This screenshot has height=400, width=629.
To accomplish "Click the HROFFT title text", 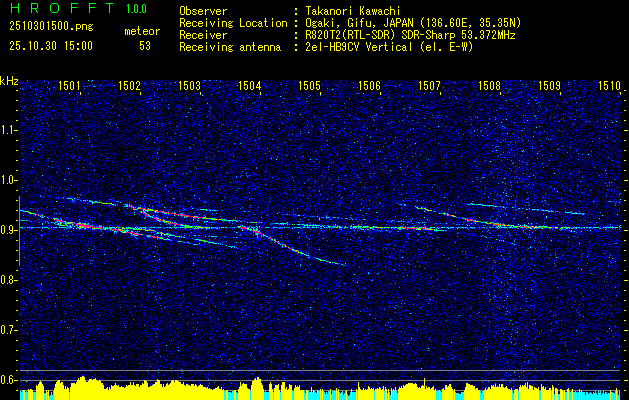I will pyautogui.click(x=63, y=8).
